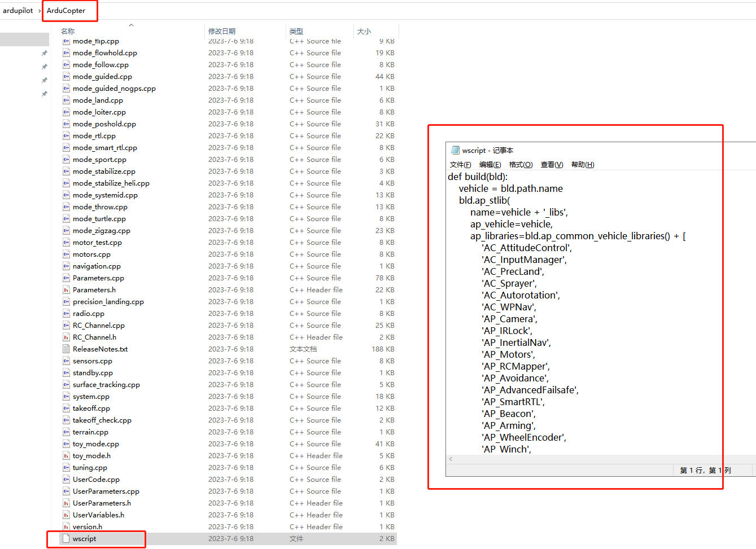The image size is (756, 549).
Task: Click ardupilot in the breadcrumb path
Action: (18, 11)
